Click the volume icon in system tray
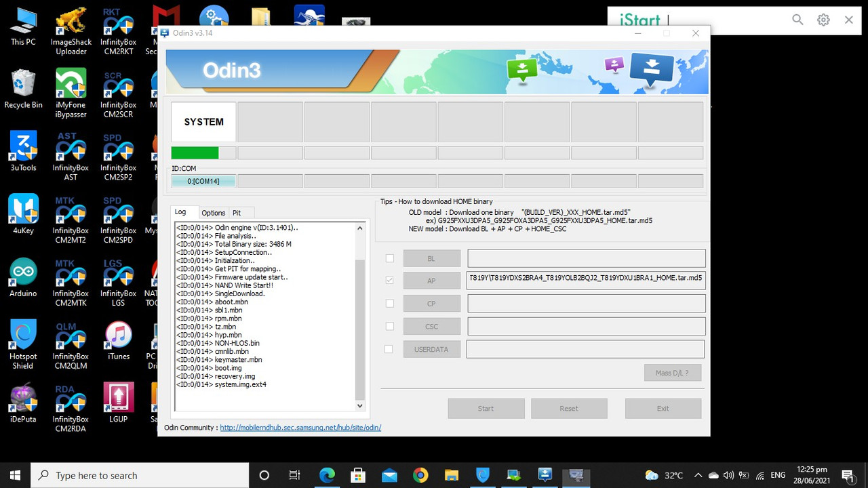 coord(729,475)
